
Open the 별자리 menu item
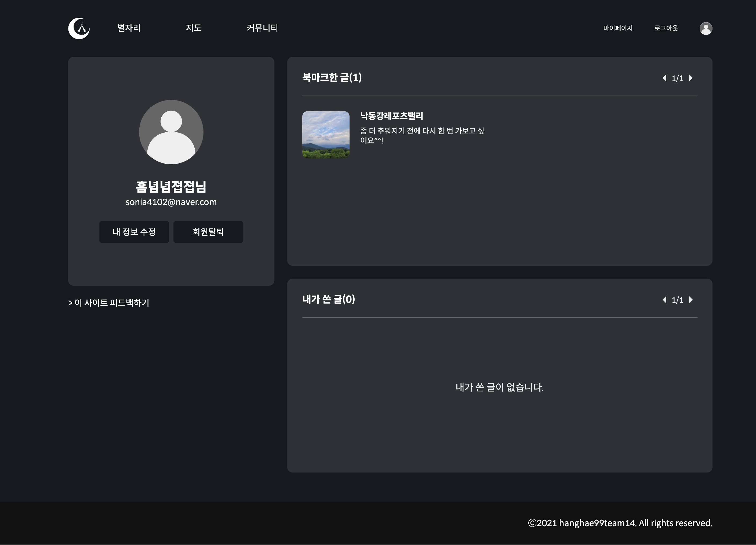point(129,28)
